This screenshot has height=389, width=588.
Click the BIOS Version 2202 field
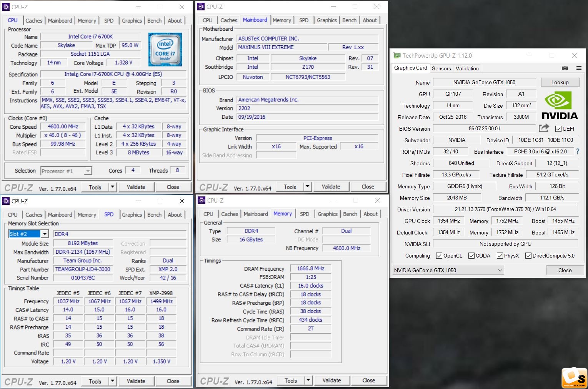click(308, 108)
